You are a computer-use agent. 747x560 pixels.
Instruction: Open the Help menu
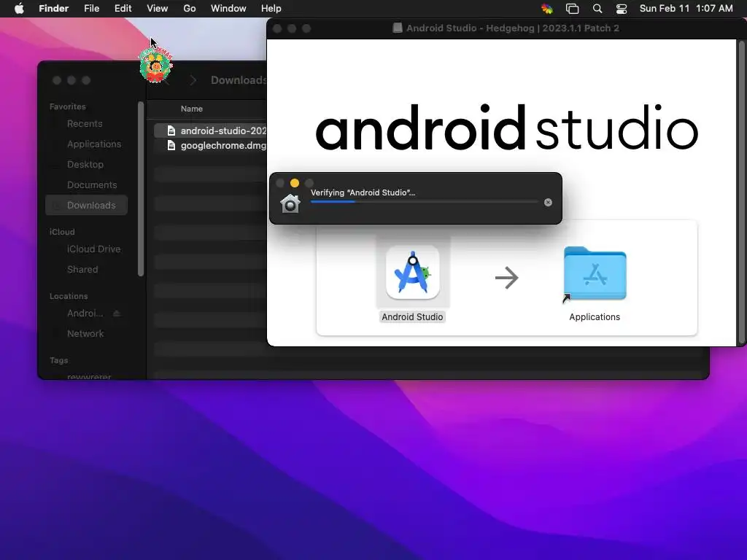click(x=271, y=9)
